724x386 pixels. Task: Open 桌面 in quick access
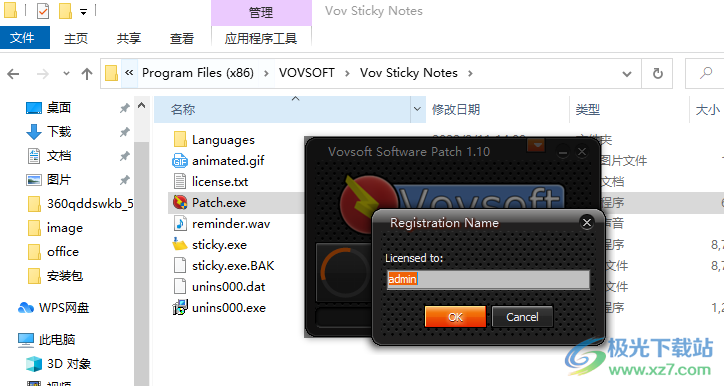(59, 108)
